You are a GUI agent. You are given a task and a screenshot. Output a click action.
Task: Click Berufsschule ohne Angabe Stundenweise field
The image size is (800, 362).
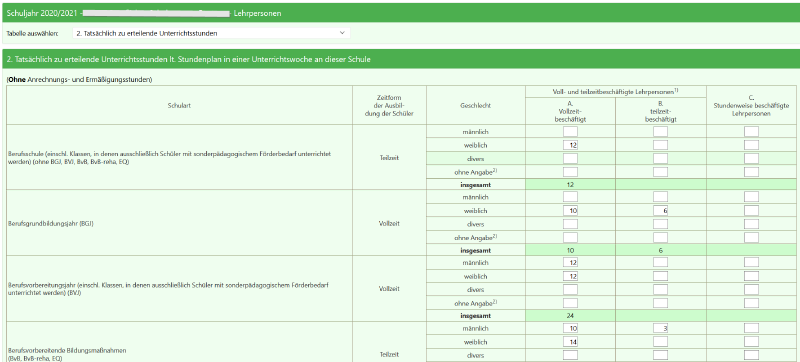tap(751, 171)
